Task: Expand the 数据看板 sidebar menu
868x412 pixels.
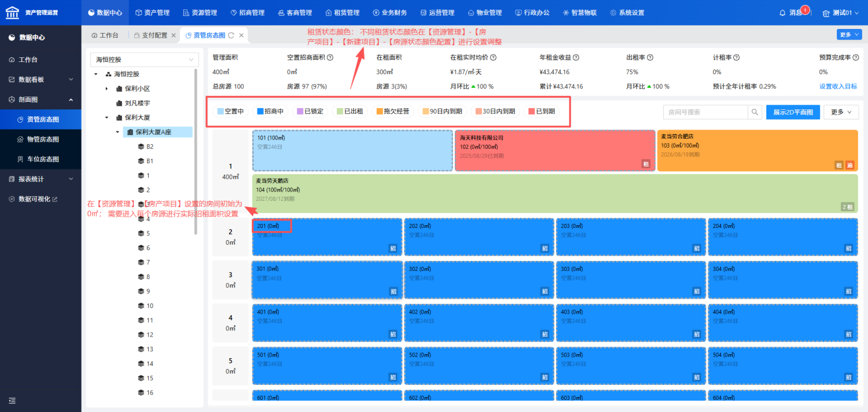Action: pos(41,79)
